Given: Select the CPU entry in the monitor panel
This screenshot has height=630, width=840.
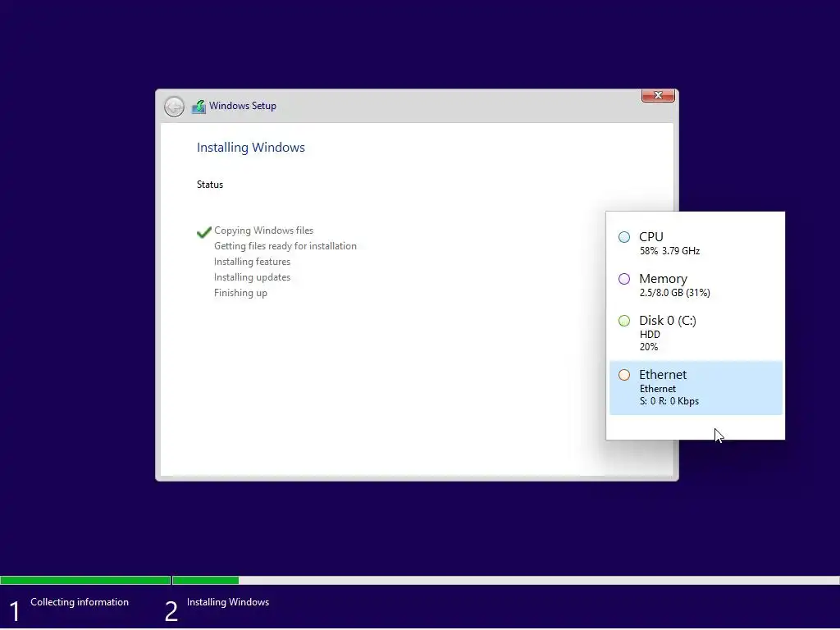Looking at the screenshot, I should (696, 243).
